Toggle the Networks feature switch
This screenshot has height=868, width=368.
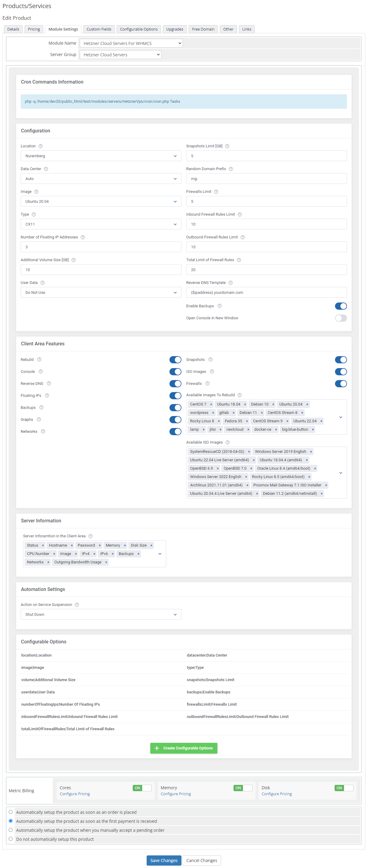tap(175, 431)
